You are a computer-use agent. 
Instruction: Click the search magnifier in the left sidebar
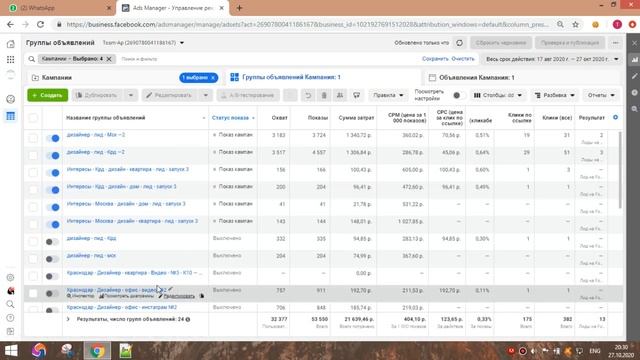click(11, 304)
